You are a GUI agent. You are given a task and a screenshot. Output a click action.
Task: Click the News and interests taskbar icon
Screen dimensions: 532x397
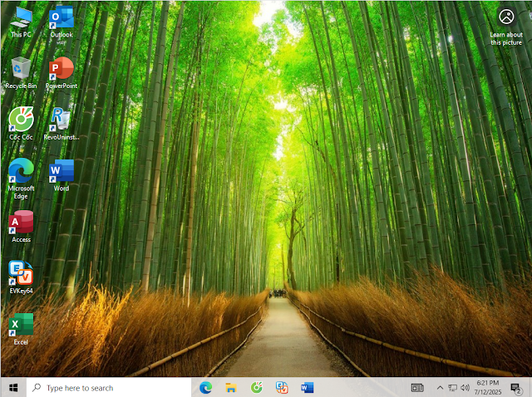pos(417,388)
